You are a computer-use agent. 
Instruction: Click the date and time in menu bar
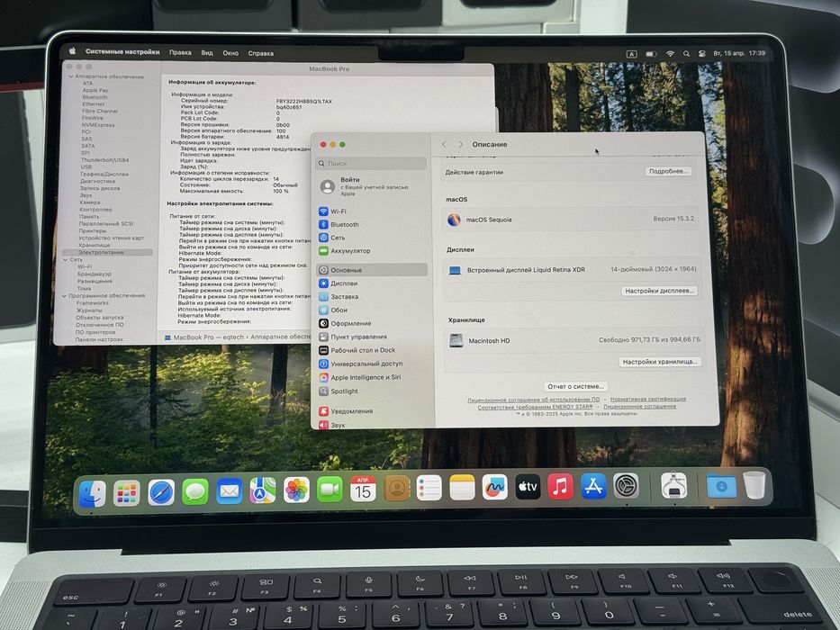739,54
